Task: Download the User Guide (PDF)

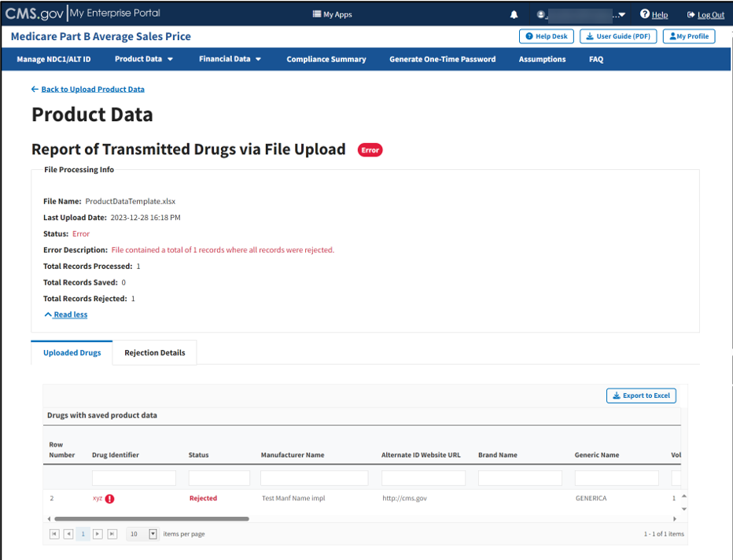Action: [x=618, y=36]
